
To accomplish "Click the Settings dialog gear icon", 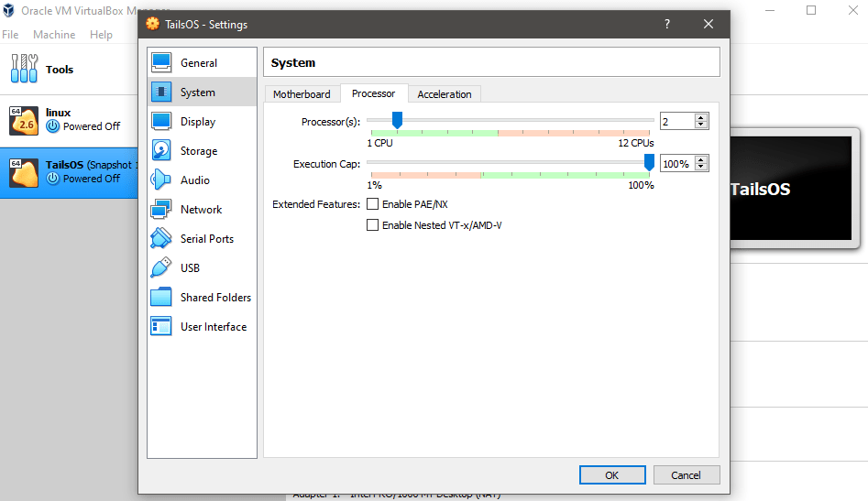I will point(152,24).
